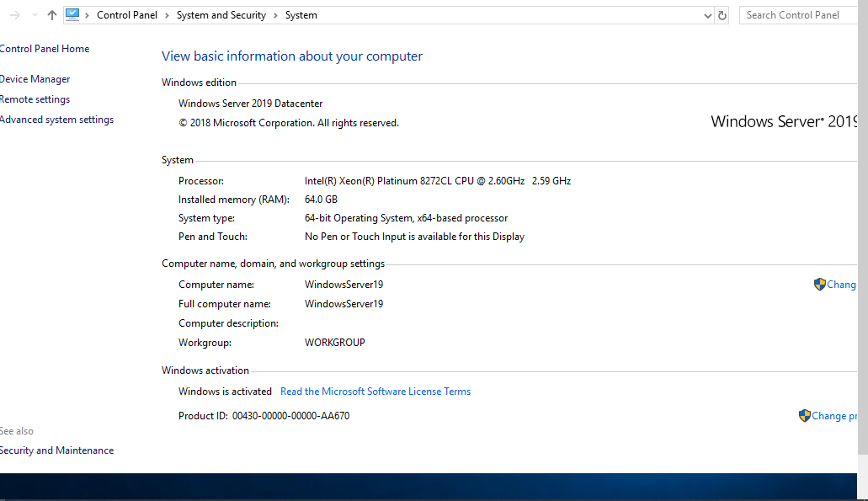The width and height of the screenshot is (868, 501).
Task: Click Change settings link near computer name
Action: pyautogui.click(x=841, y=285)
